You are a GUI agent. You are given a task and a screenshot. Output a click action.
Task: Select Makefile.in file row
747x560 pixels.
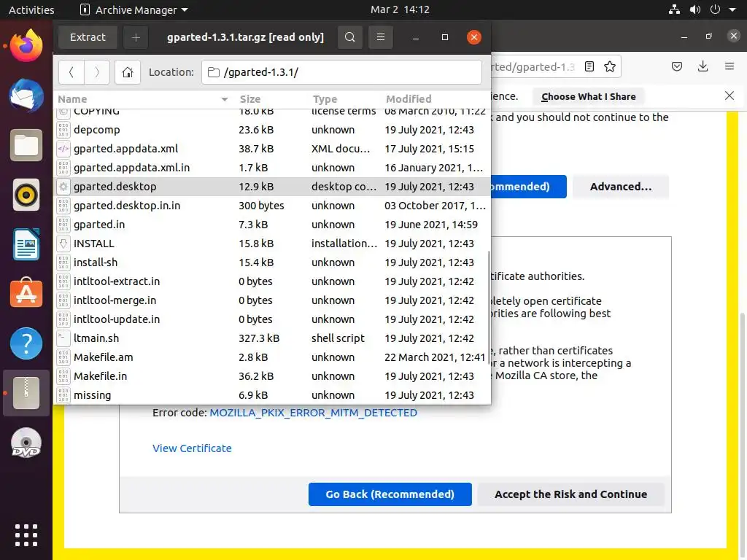[272, 376]
